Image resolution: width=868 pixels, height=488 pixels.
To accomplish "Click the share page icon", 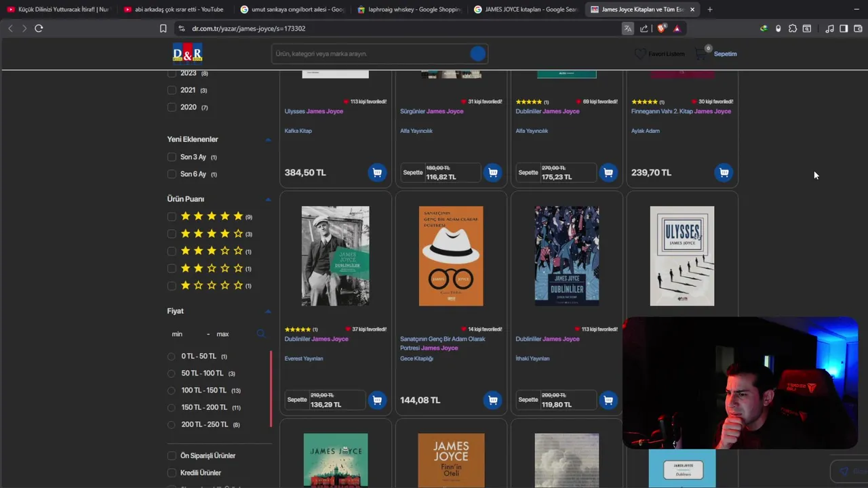I will (644, 28).
